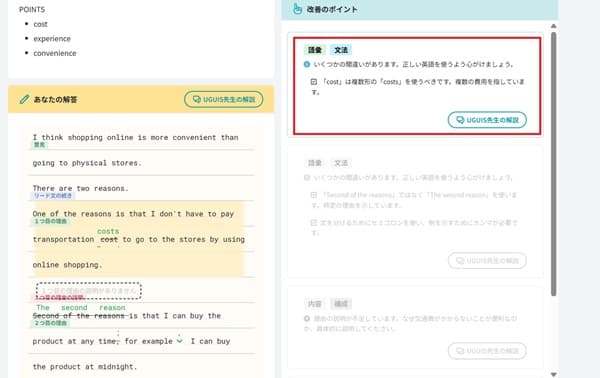Click the scroll down arrow of the feedback panel

(553, 374)
